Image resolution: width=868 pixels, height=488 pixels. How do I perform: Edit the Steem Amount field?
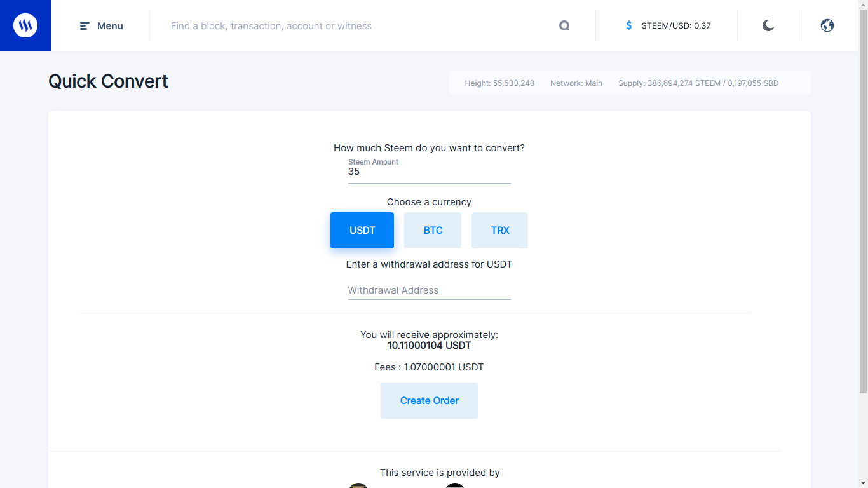pyautogui.click(x=430, y=172)
